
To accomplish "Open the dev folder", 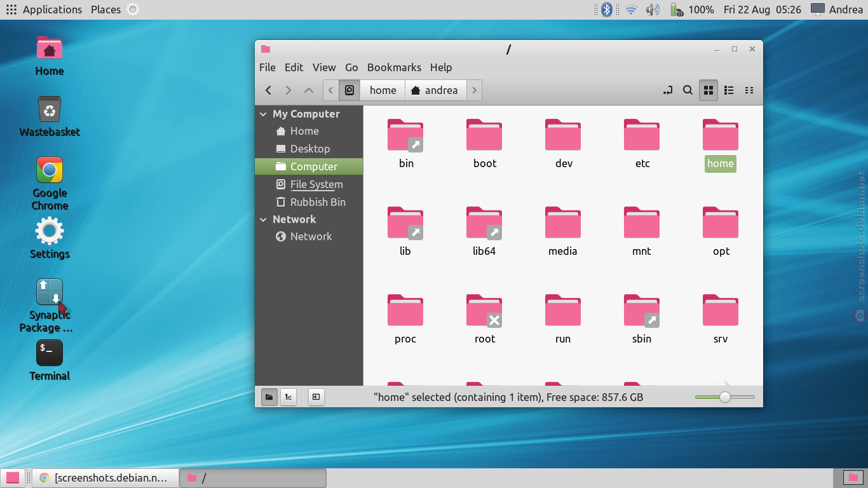I will 563,136.
